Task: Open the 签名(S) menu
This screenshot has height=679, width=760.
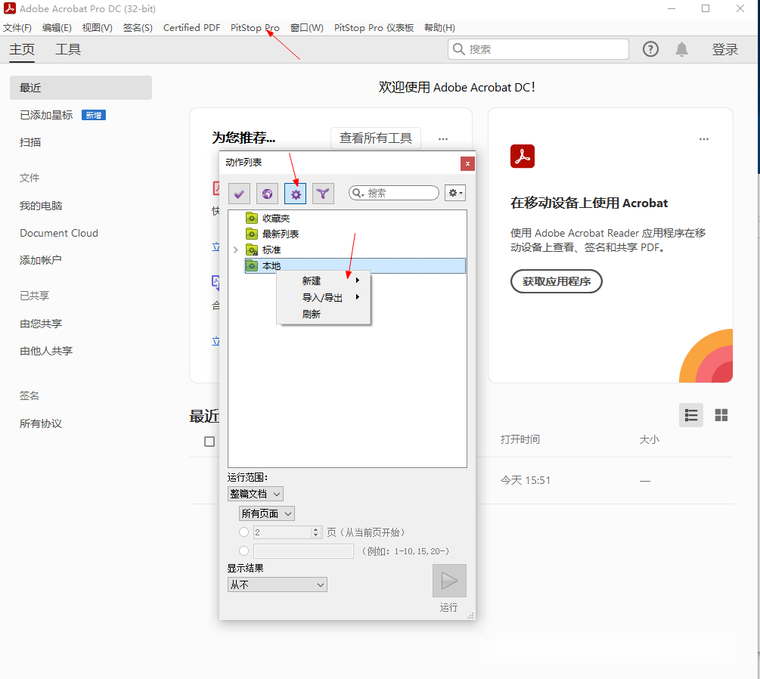Action: [138, 28]
